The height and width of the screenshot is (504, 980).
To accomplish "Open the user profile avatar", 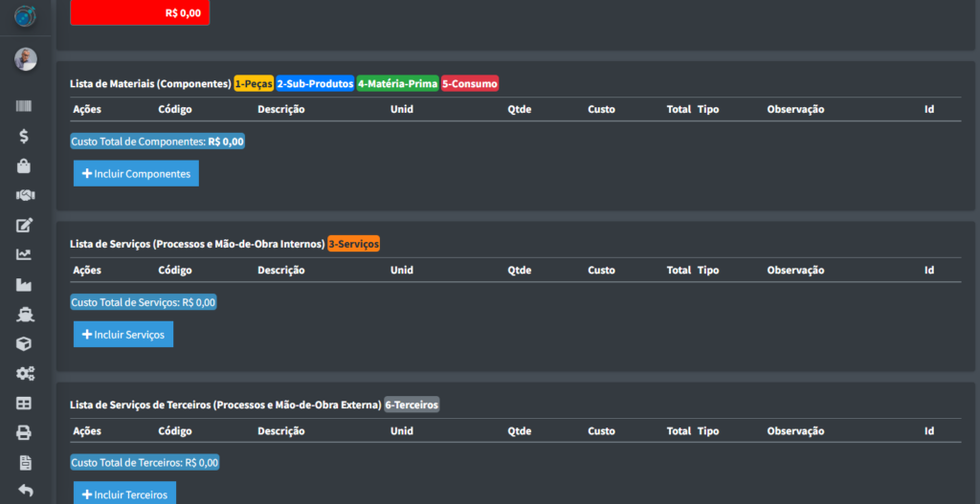I will pyautogui.click(x=25, y=59).
